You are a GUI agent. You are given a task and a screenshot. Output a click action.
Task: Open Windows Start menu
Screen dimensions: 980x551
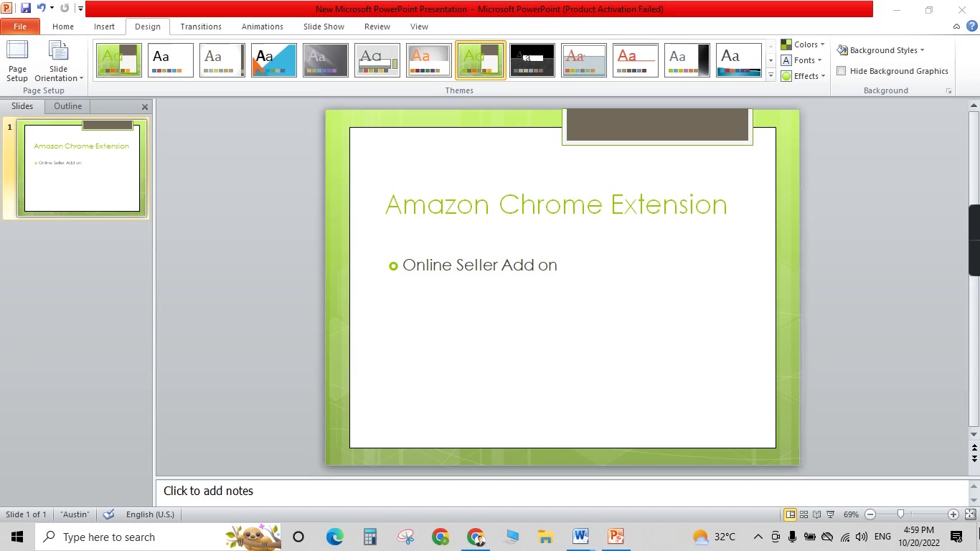tap(17, 537)
